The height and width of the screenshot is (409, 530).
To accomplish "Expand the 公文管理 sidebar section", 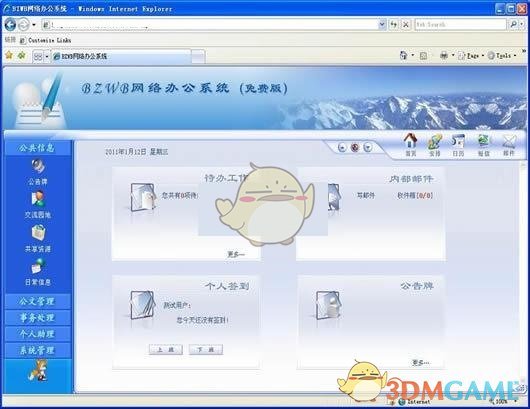I will (x=38, y=301).
